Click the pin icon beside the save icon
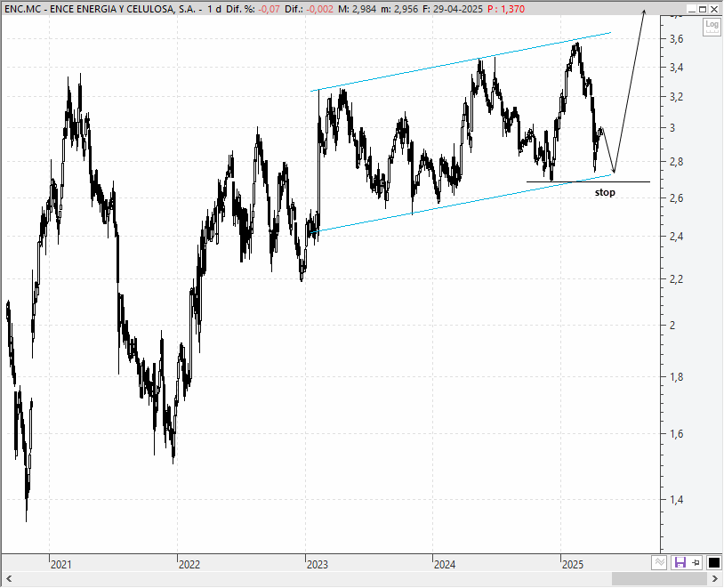 coord(696,562)
